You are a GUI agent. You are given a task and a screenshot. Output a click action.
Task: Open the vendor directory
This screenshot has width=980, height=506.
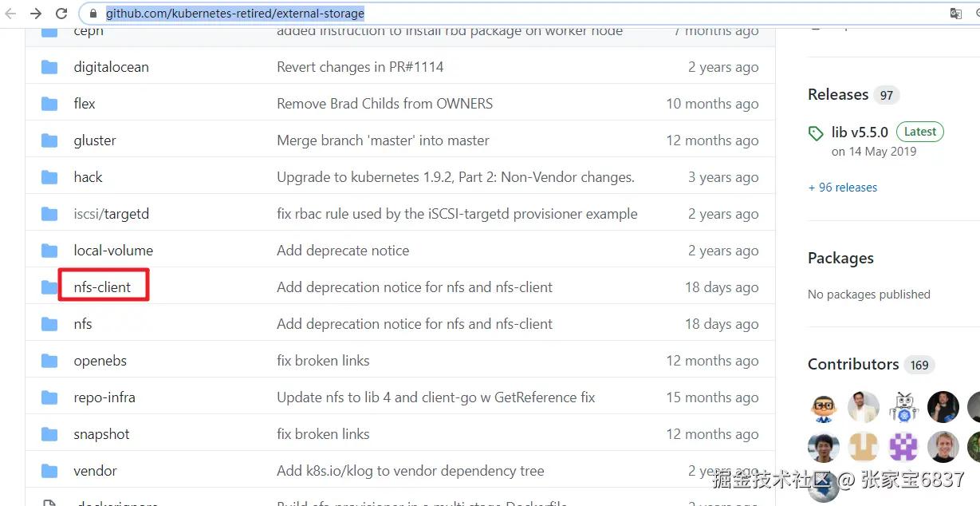[x=95, y=471]
